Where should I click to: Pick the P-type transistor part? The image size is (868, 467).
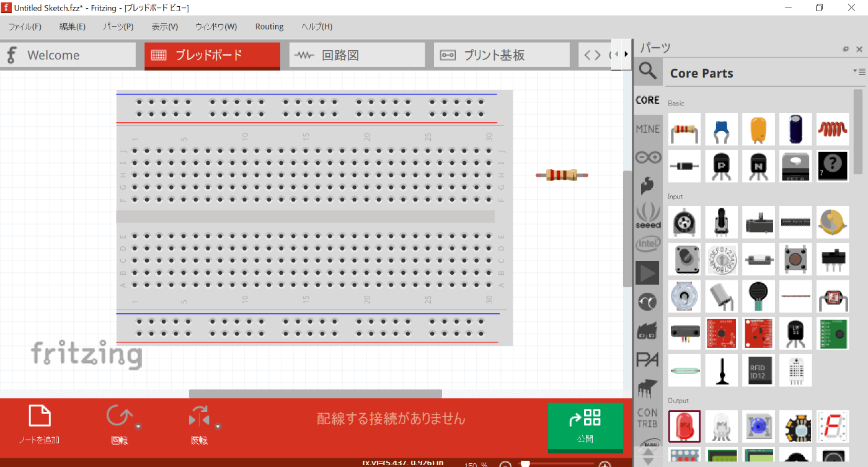coord(722,166)
